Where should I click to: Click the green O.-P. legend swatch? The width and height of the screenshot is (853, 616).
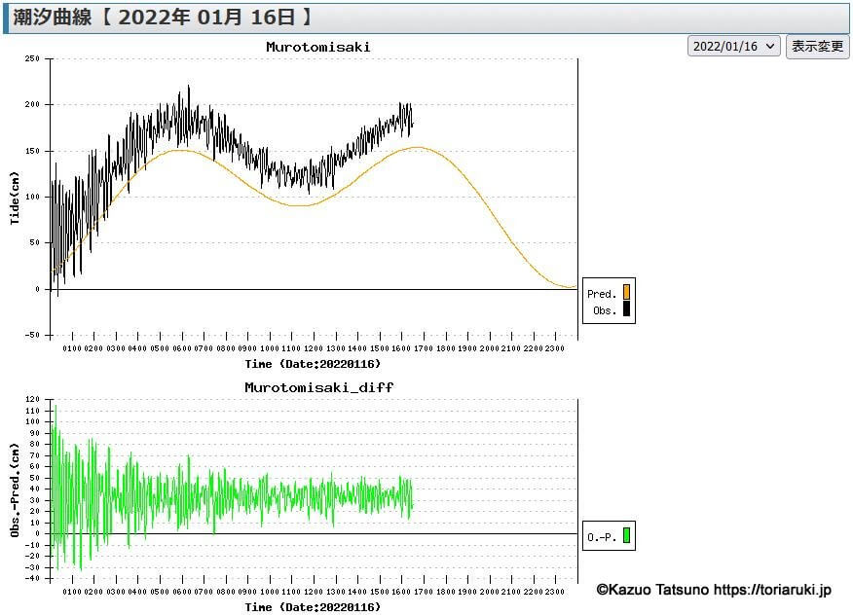[626, 535]
